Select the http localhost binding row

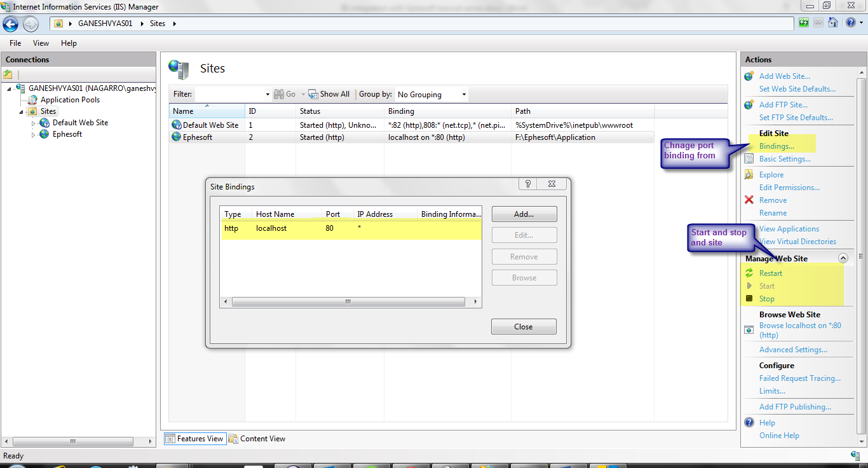[351, 228]
